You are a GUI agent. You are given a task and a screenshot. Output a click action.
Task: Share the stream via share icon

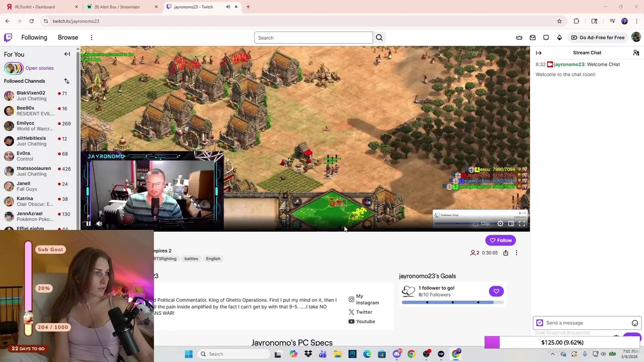click(x=506, y=253)
